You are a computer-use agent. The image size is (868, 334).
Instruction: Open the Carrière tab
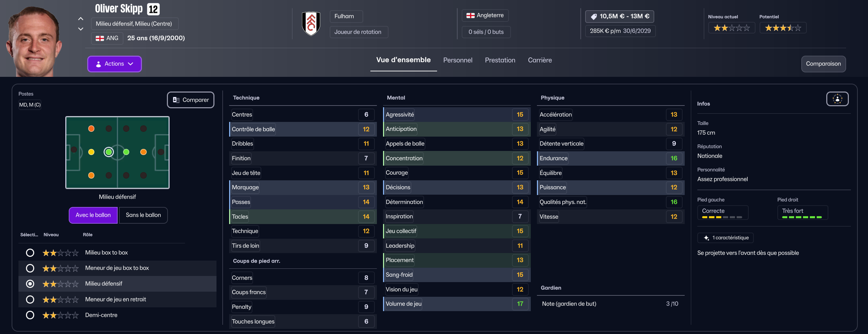540,60
